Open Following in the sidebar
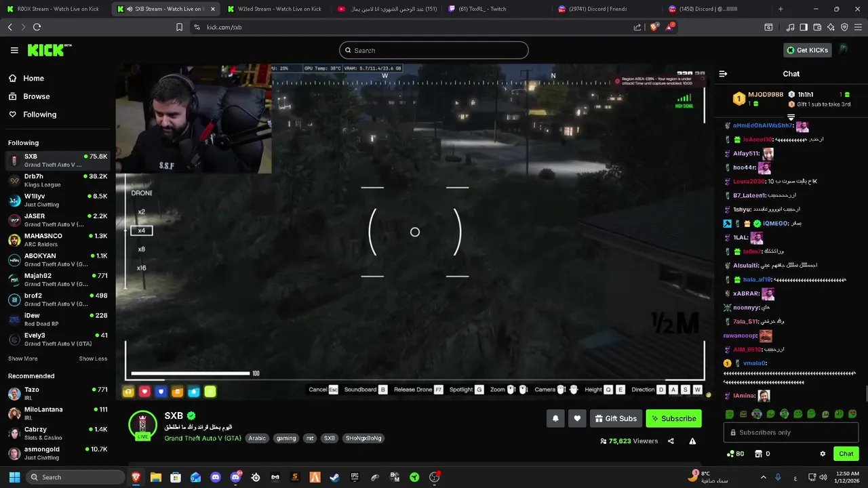Viewport: 868px width, 488px height. (33, 115)
